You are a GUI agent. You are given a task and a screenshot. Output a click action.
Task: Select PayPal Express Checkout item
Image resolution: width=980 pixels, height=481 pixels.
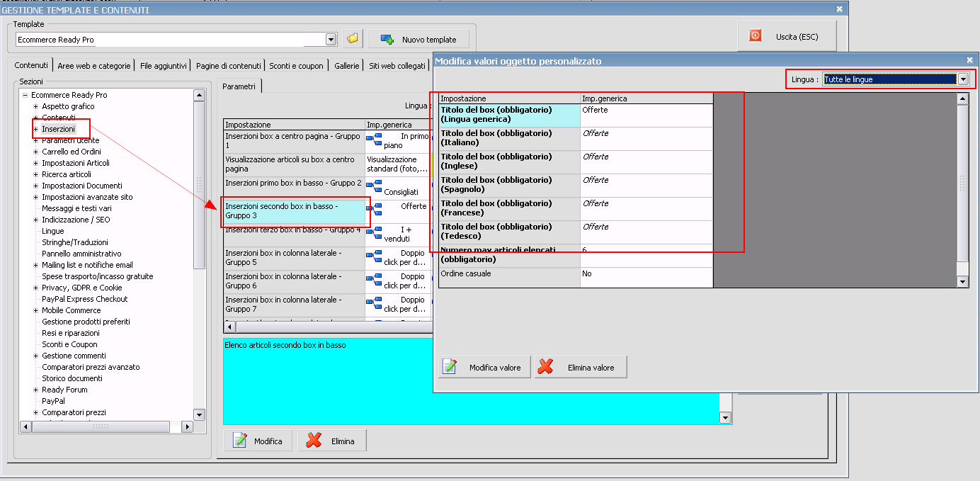pyautogui.click(x=85, y=299)
